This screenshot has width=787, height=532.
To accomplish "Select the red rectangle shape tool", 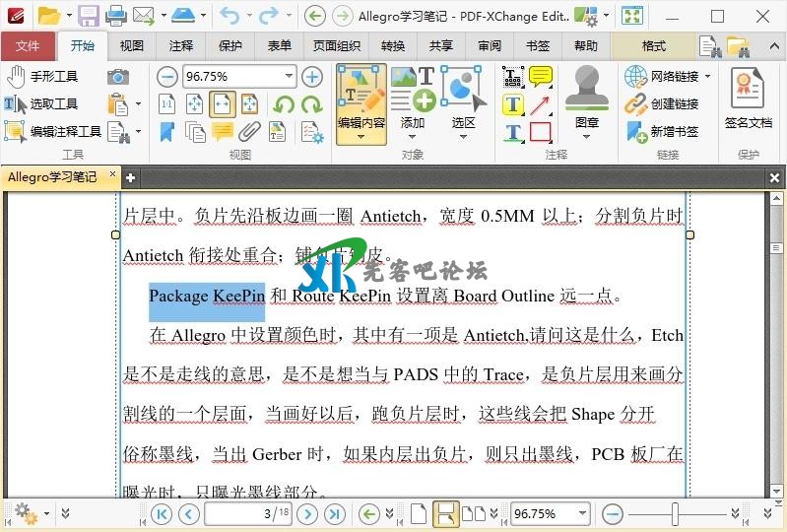I will (x=540, y=132).
